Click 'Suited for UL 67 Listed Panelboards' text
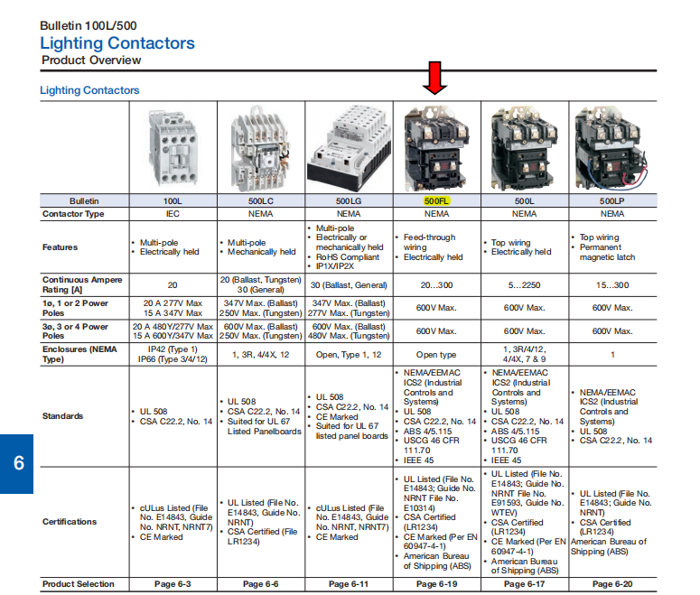The height and width of the screenshot is (595, 700). (x=265, y=426)
